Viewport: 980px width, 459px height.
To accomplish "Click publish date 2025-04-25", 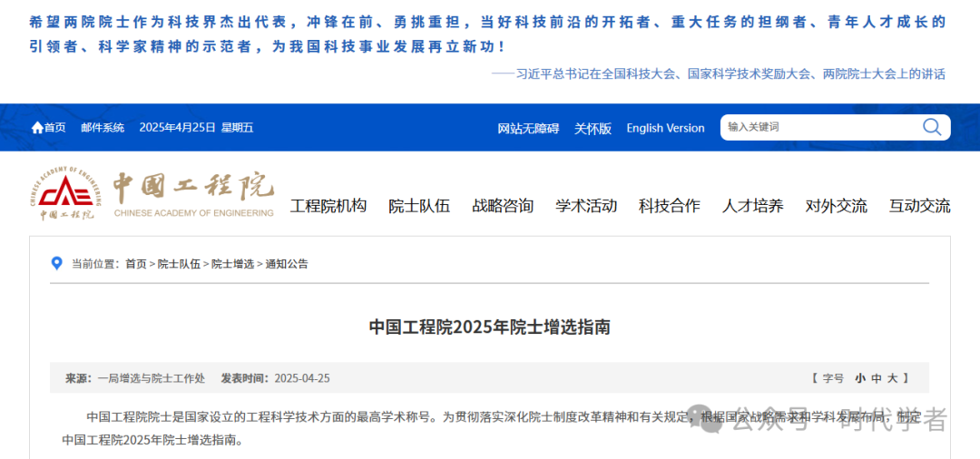I will (302, 378).
